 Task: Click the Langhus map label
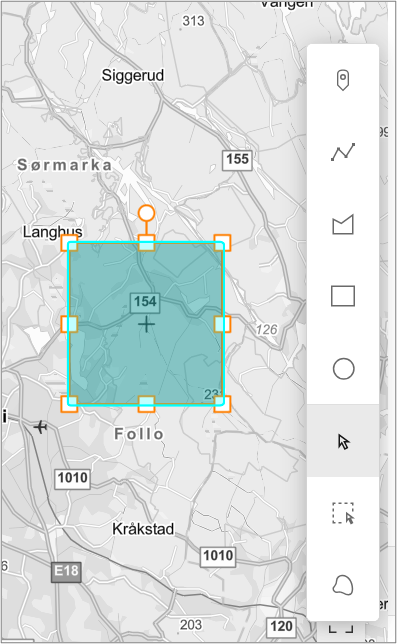coord(53,232)
